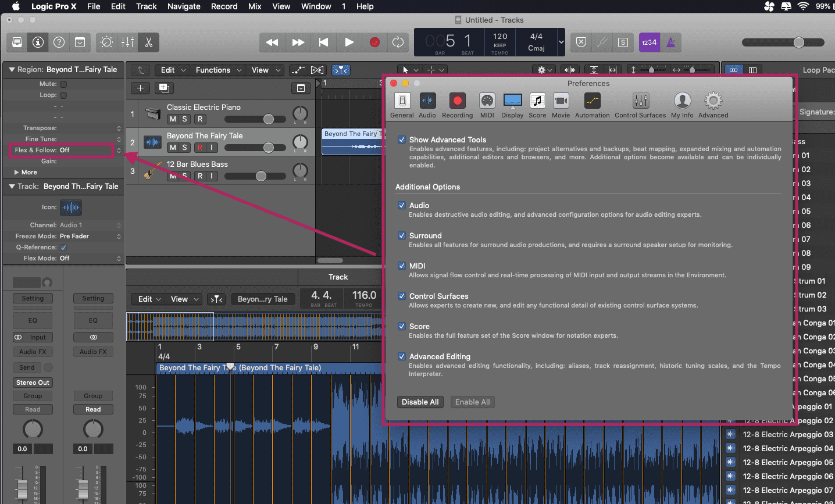
Task: Open the Library button in control bar
Action: (17, 42)
